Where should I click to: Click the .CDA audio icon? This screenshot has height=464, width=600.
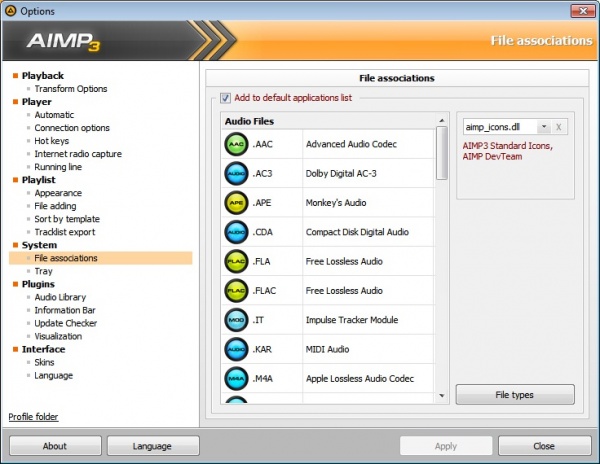pos(236,232)
